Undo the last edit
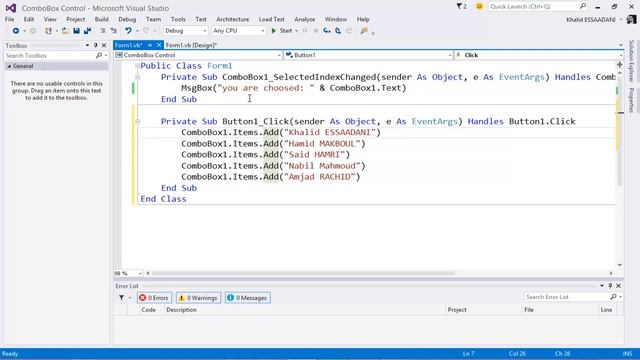This screenshot has width=640, height=360. click(128, 31)
